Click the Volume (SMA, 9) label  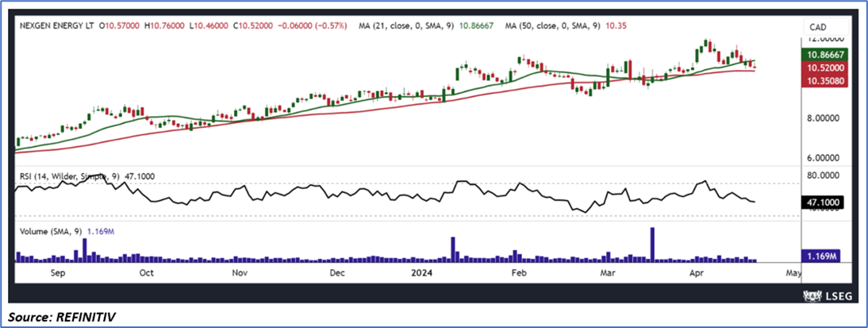pos(67,232)
